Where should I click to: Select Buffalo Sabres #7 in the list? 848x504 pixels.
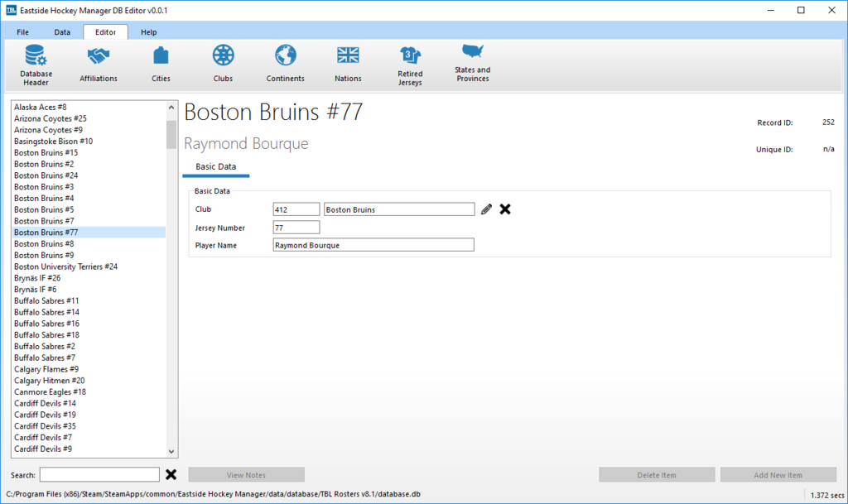(89, 358)
